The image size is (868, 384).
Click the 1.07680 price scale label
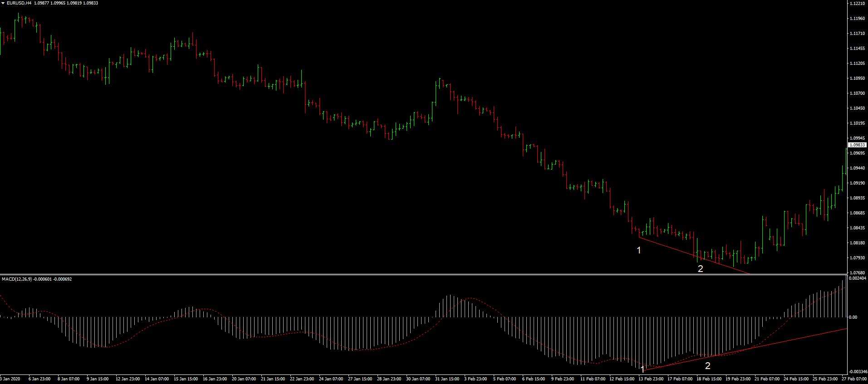(x=857, y=272)
